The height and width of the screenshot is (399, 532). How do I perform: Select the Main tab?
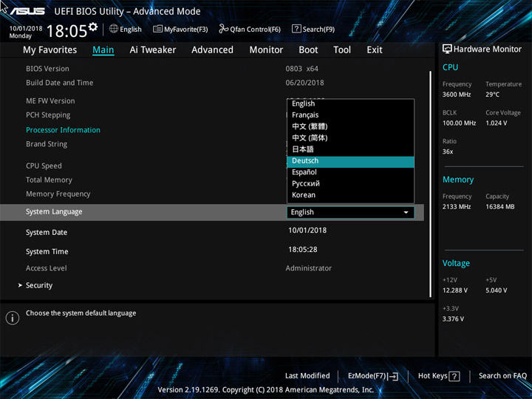(103, 50)
